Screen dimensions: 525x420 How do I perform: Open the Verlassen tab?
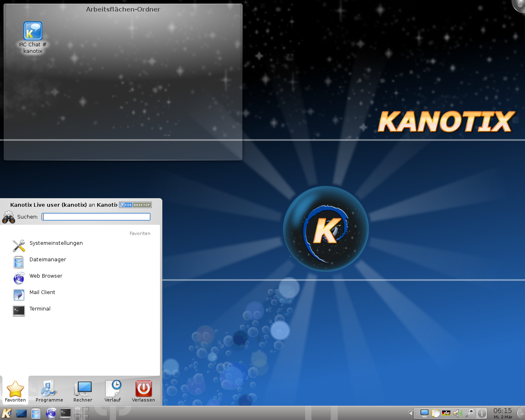pyautogui.click(x=144, y=391)
